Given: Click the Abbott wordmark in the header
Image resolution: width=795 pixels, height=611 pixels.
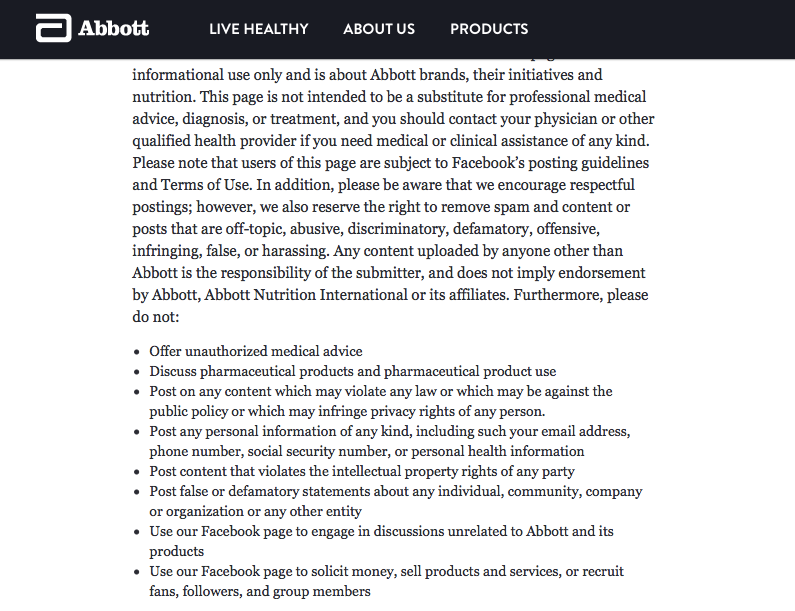Looking at the screenshot, I should 114,28.
